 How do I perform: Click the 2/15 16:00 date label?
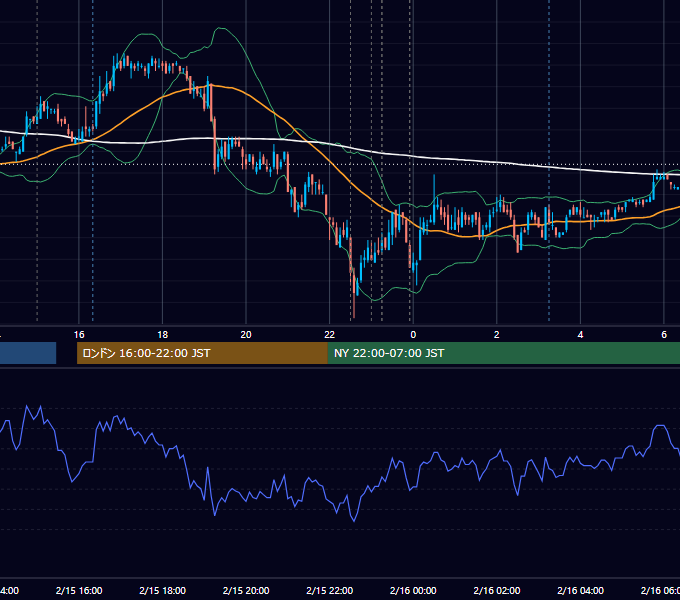click(x=79, y=590)
